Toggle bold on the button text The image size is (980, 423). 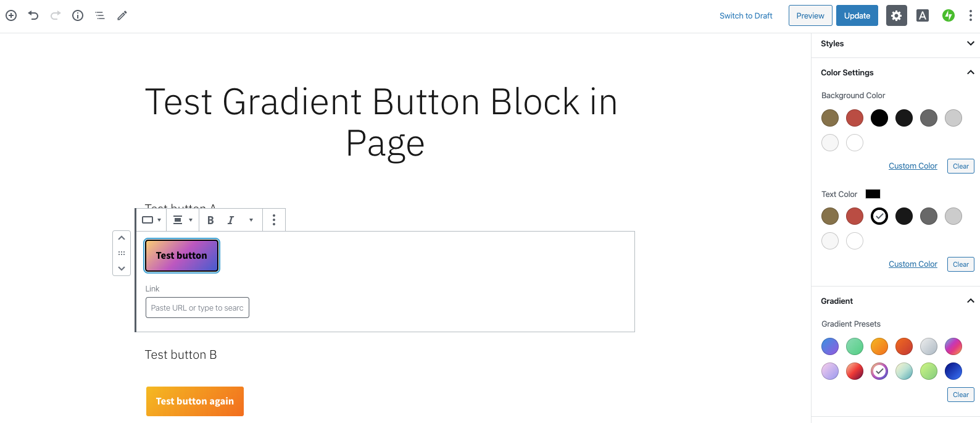tap(210, 220)
